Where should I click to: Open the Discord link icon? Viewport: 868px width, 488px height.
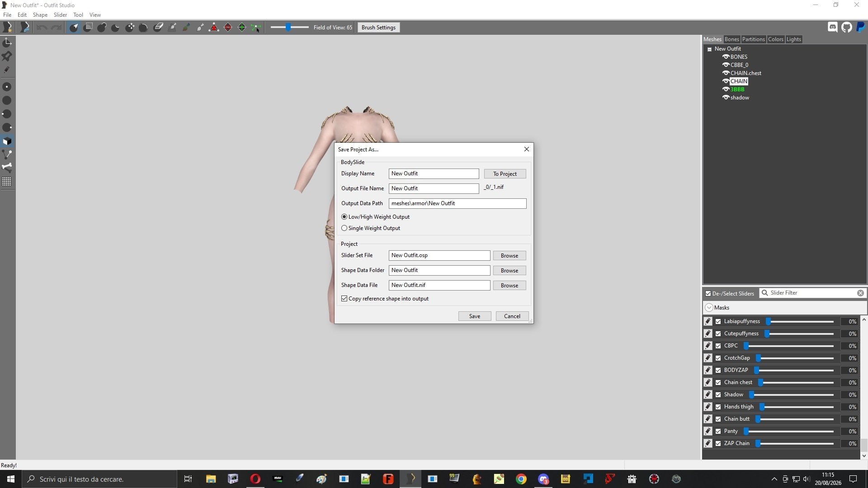[x=833, y=27]
